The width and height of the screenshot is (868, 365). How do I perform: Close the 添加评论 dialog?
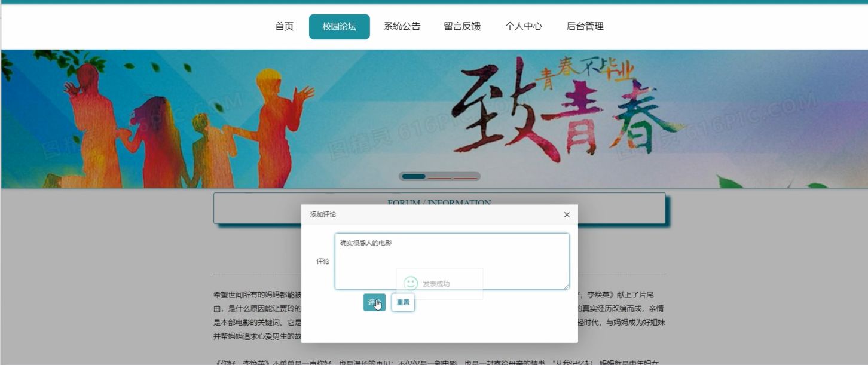(x=567, y=214)
